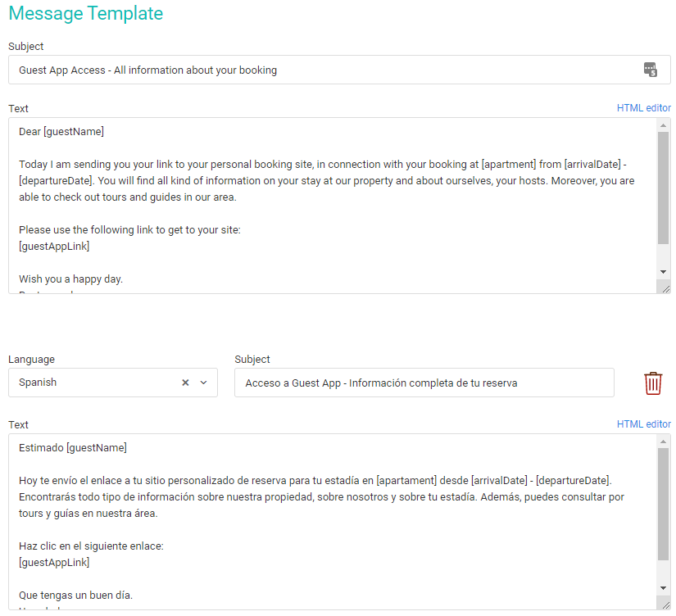Click into the English Subject field

(x=339, y=70)
